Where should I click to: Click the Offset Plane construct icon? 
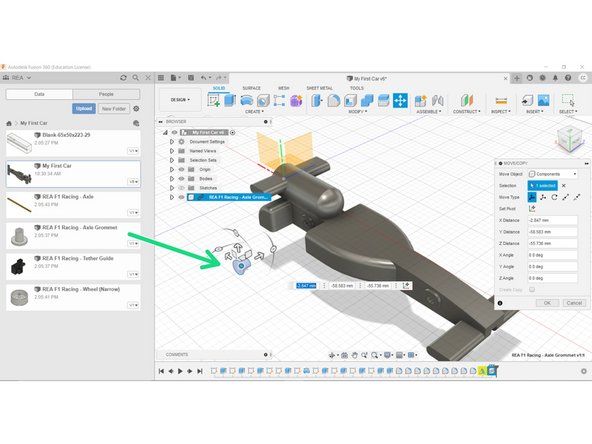tap(467, 100)
